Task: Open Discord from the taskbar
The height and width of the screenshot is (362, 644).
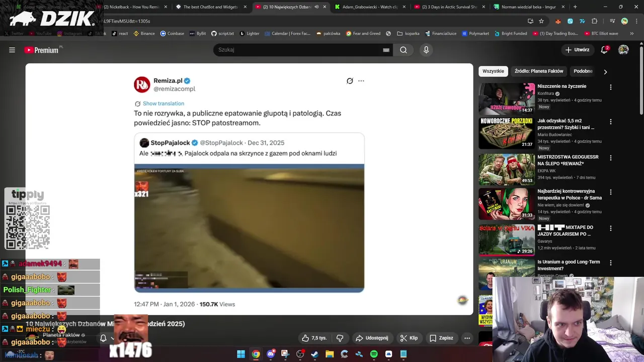Action: tap(271, 354)
